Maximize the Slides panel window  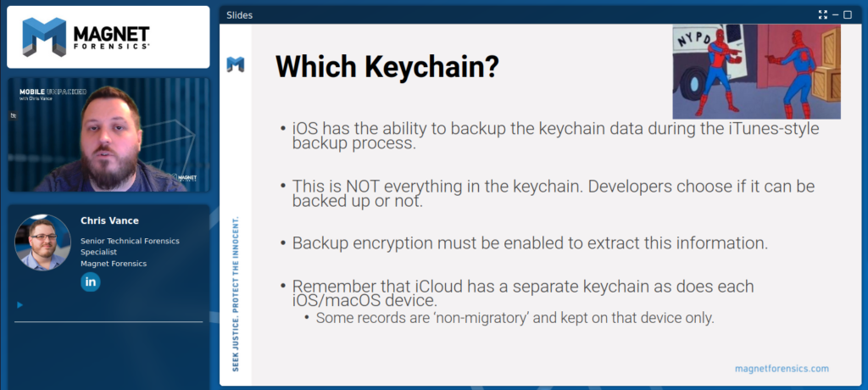(x=848, y=15)
